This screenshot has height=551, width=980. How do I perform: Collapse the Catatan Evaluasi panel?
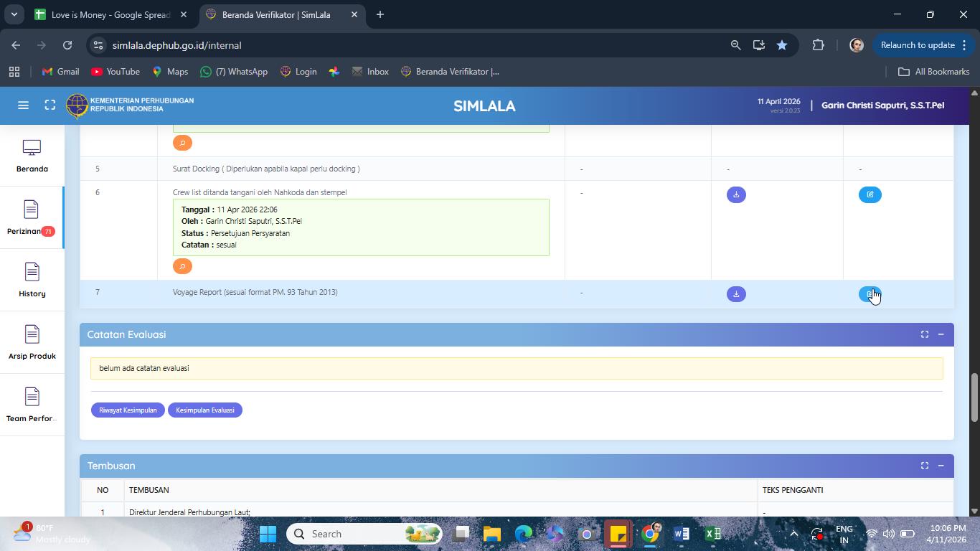941,334
